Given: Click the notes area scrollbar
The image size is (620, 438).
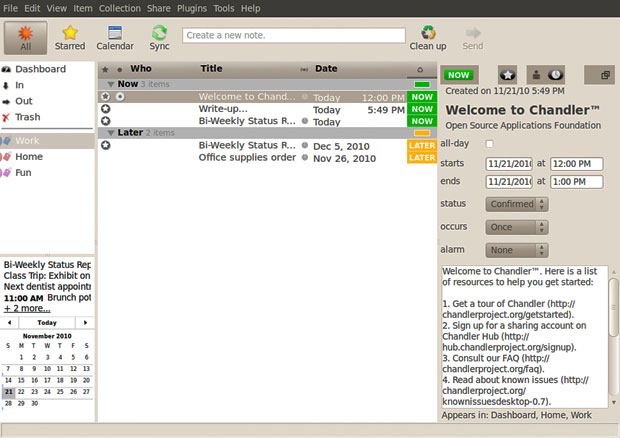Looking at the screenshot, I should point(614,308).
